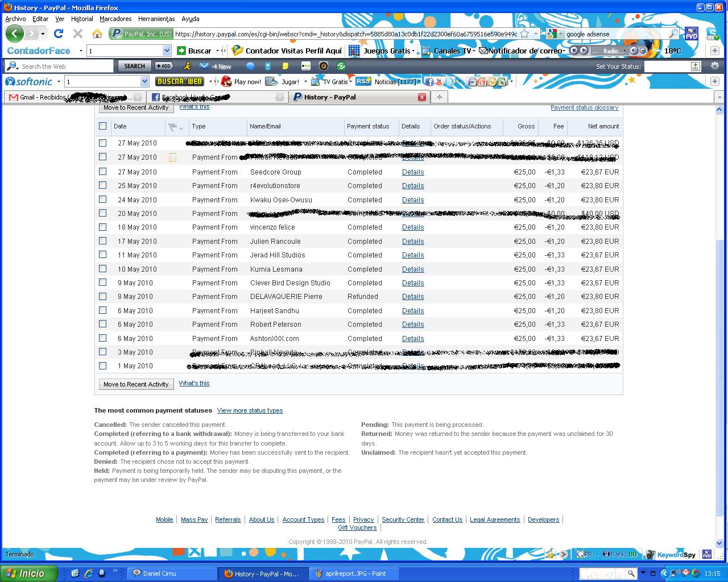The image size is (728, 582).
Task: Open the search engine selector dropdown
Action: pyautogui.click(x=561, y=34)
